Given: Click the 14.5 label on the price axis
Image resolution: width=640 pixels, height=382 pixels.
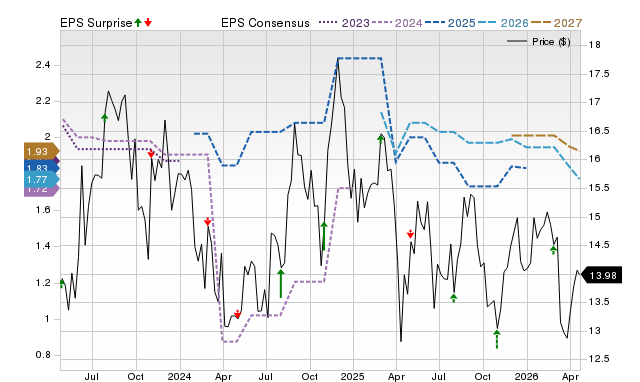Looking at the screenshot, I should point(599,245).
